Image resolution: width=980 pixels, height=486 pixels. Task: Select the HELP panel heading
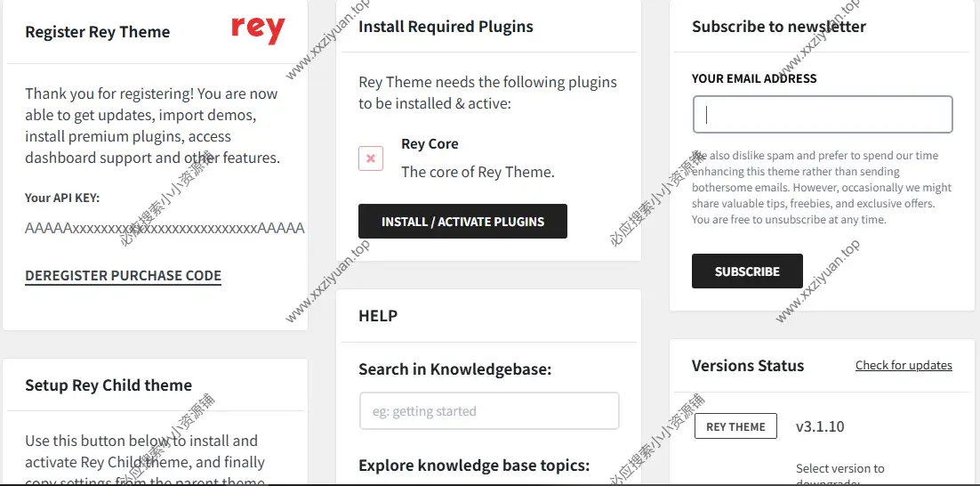coord(378,316)
